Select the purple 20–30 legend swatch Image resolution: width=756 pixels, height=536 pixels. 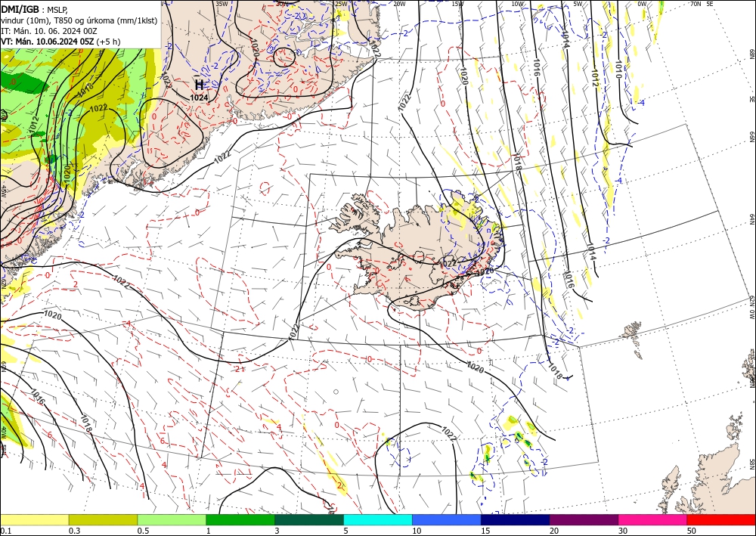(584, 519)
